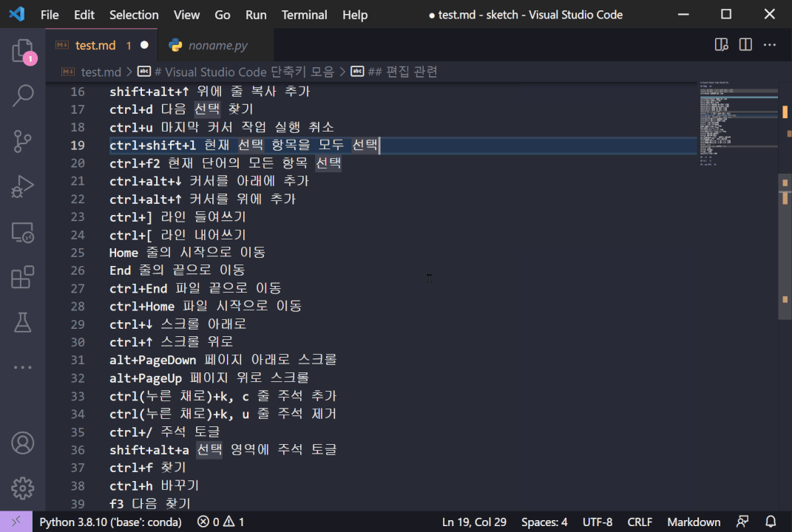Open the Run menu
Viewport: 792px width, 532px height.
coord(256,15)
